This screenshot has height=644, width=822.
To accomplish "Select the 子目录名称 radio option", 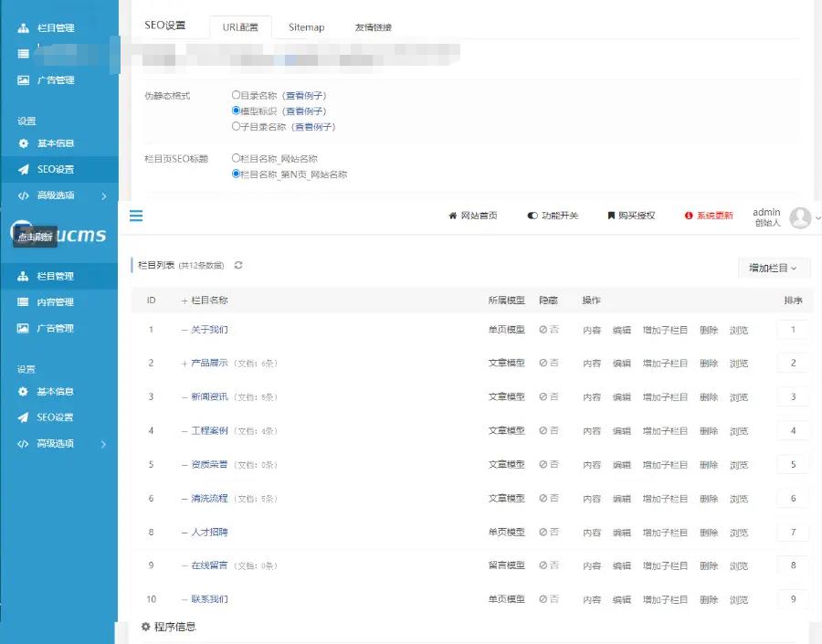I will pyautogui.click(x=236, y=126).
